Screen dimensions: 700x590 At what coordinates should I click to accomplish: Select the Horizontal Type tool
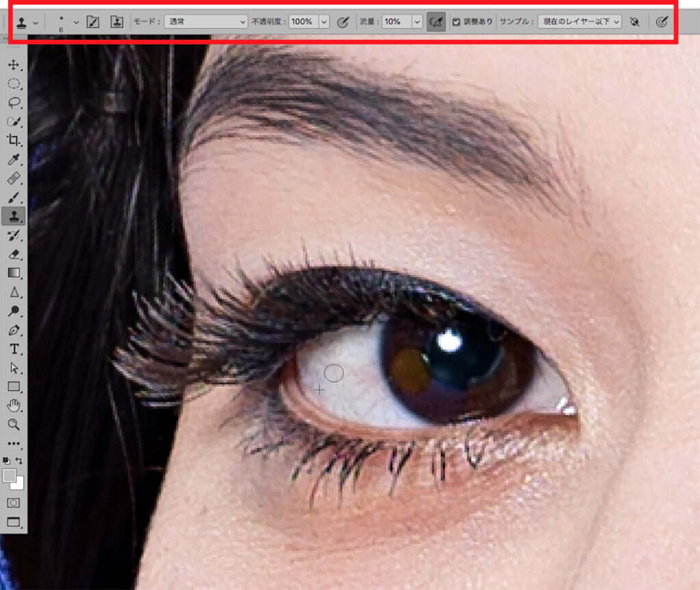click(x=13, y=349)
